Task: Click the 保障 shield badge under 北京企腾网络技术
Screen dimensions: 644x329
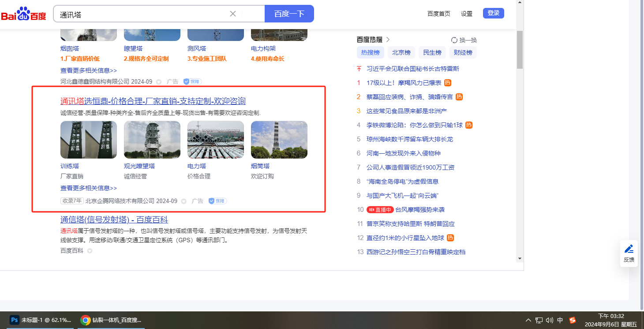Action: click(217, 201)
